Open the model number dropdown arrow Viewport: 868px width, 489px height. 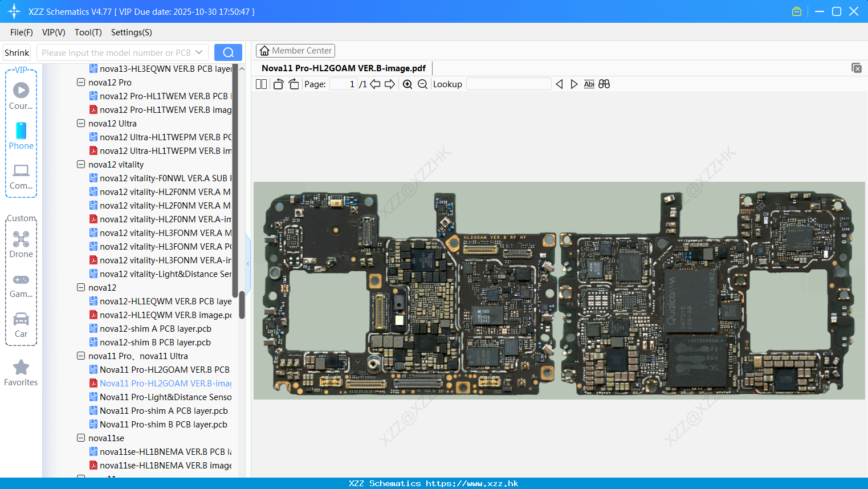click(x=199, y=52)
